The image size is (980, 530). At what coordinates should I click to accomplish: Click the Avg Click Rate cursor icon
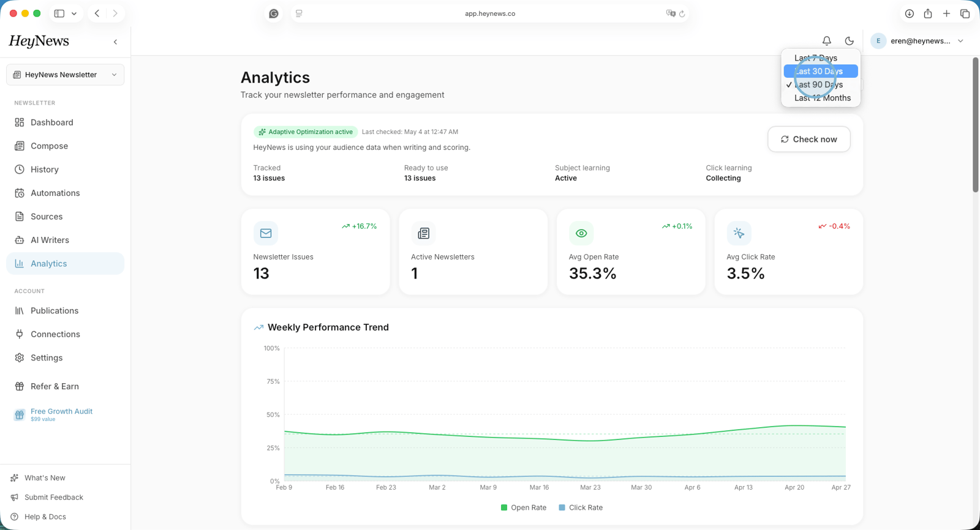pos(739,233)
